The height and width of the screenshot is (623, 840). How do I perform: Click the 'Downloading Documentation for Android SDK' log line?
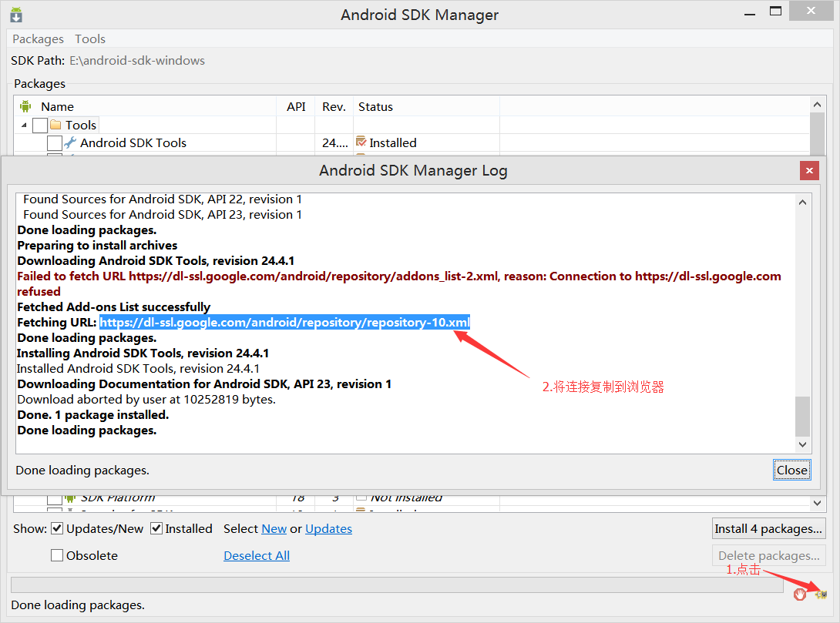pyautogui.click(x=204, y=384)
